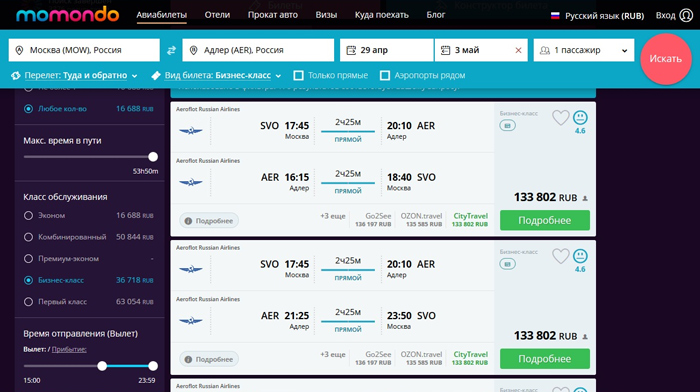Toggle Аэропорты рядом checkbox
Image resolution: width=700 pixels, height=392 pixels.
(x=385, y=75)
